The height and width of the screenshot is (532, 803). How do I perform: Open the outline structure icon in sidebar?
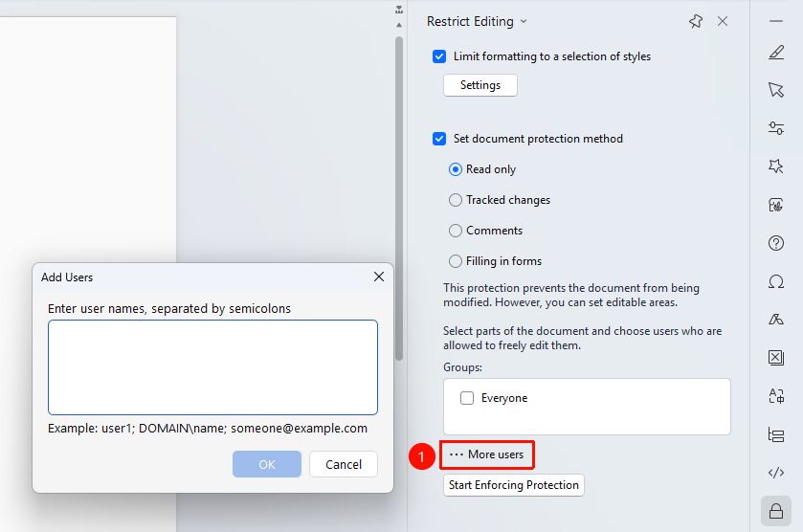(x=776, y=434)
